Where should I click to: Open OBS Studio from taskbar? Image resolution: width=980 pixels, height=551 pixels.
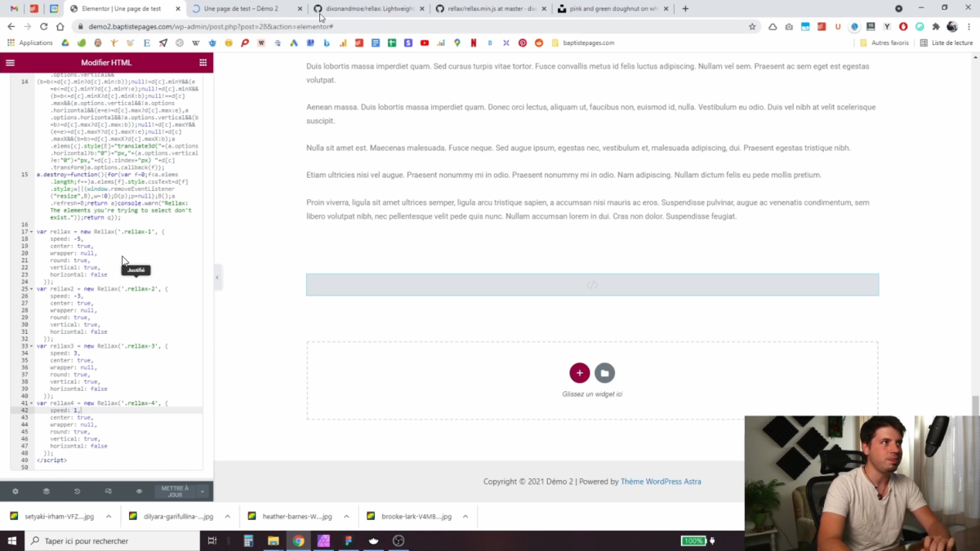click(399, 540)
